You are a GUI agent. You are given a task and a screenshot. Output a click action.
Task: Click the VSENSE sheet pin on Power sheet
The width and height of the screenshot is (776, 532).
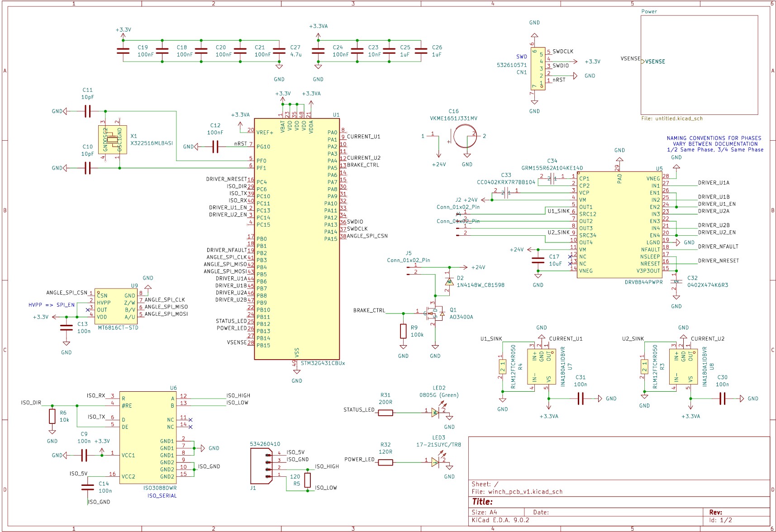tap(654, 62)
